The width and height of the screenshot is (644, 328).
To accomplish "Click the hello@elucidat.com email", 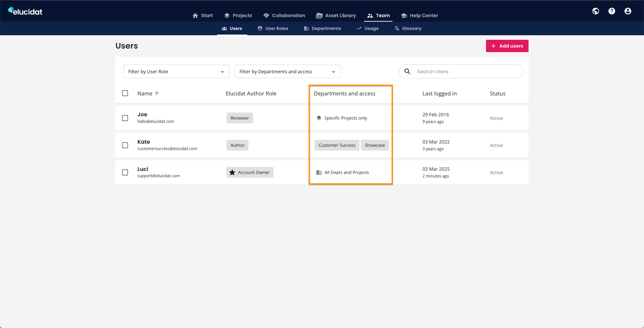I will [156, 121].
